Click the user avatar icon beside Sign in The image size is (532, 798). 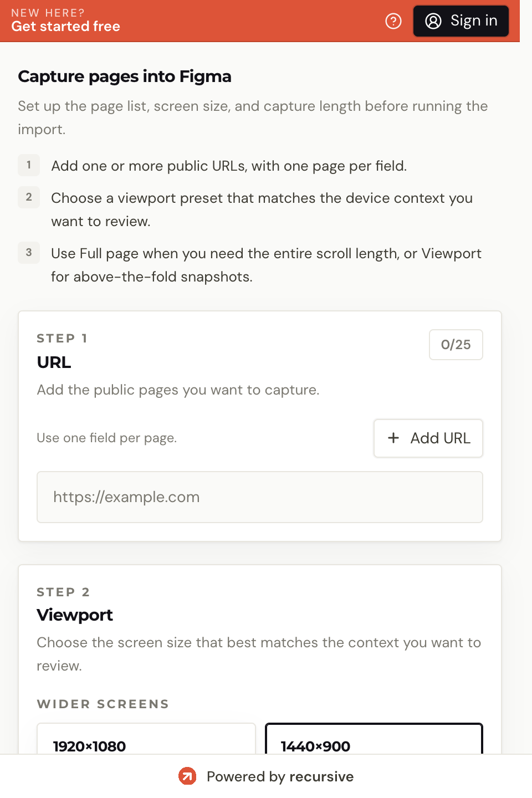tap(433, 21)
